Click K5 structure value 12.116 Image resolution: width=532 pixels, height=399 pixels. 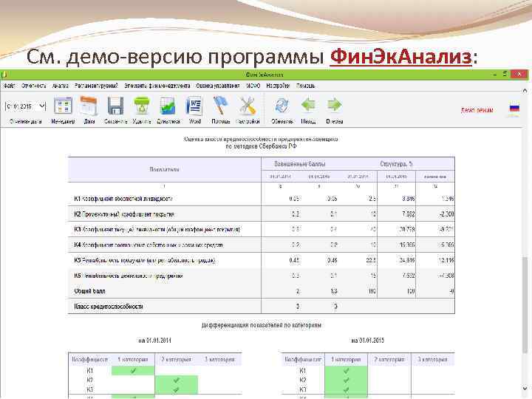(x=444, y=260)
